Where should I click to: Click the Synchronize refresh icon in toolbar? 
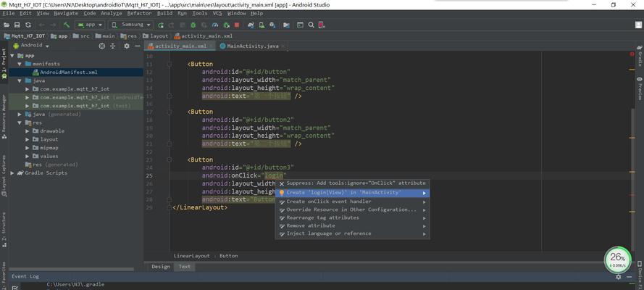[x=28, y=25]
